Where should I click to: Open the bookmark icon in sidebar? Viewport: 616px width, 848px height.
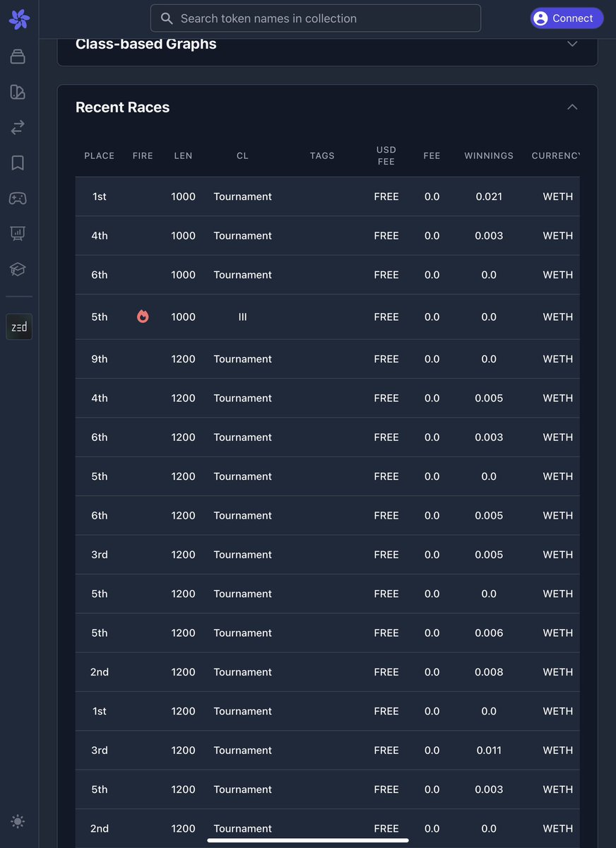point(18,163)
